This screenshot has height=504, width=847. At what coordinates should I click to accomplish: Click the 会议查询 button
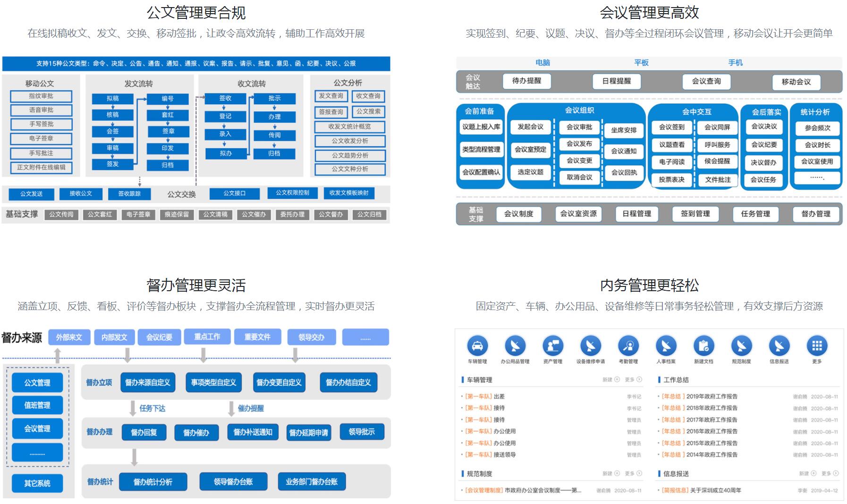pos(706,81)
